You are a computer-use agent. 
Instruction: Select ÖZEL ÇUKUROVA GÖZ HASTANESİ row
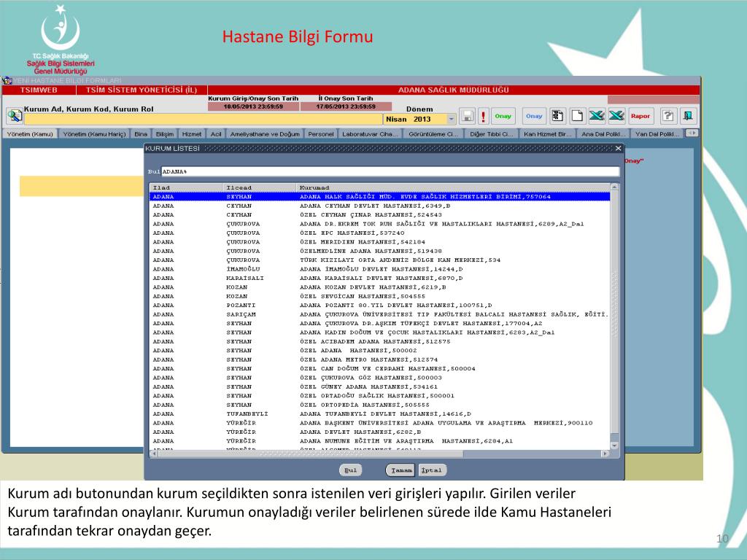pyautogui.click(x=379, y=378)
